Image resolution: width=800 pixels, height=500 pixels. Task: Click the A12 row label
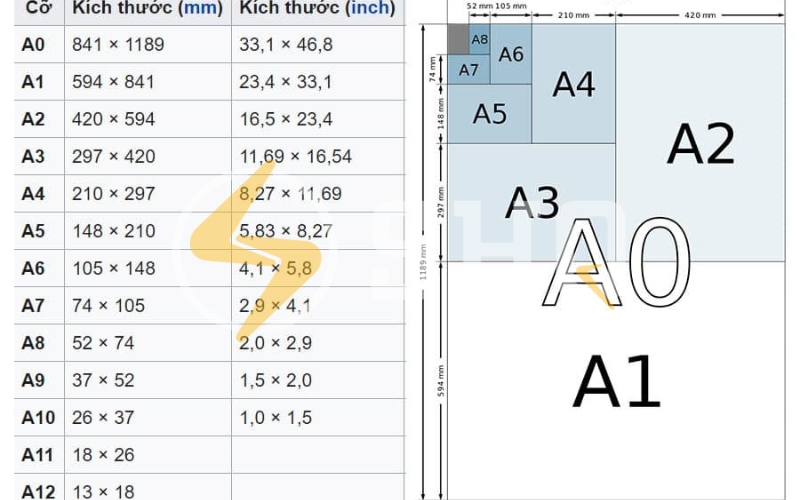coord(37,490)
